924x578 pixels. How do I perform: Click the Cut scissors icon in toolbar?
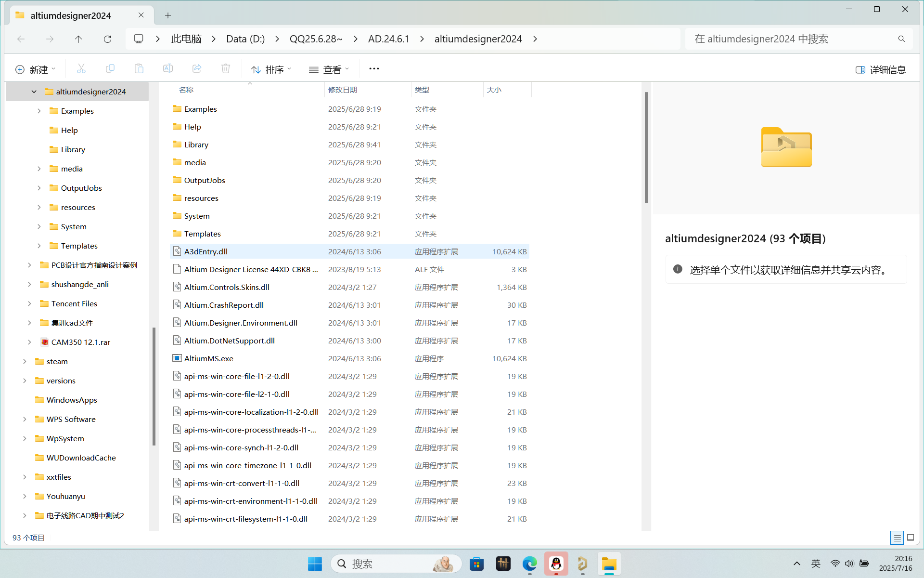tap(81, 69)
